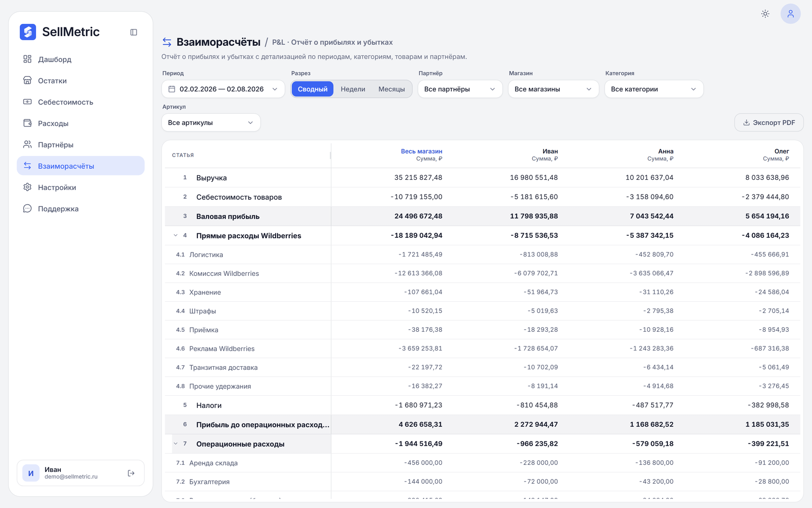Click the user initial avatar И

(x=31, y=473)
